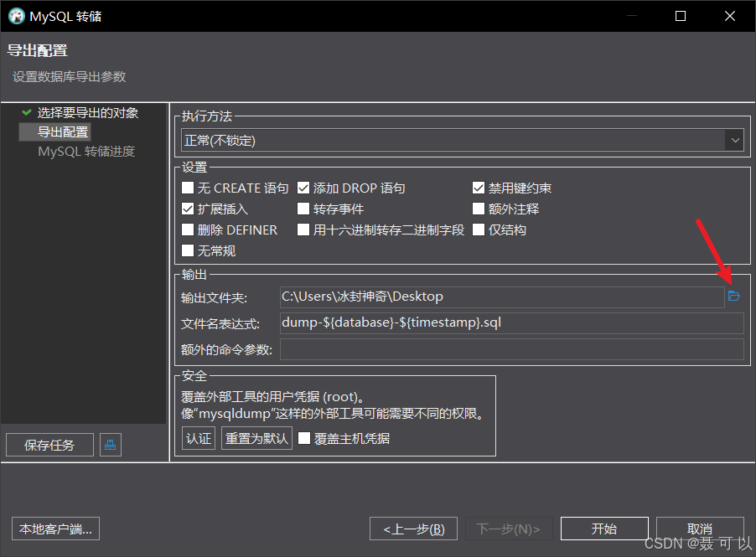Click the DBeaver app icon in title bar
The width and height of the screenshot is (756, 557).
pos(17,16)
